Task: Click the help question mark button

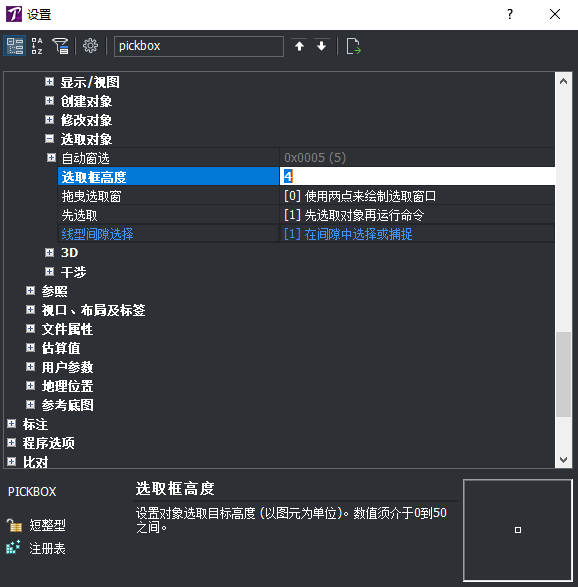Action: pos(510,14)
